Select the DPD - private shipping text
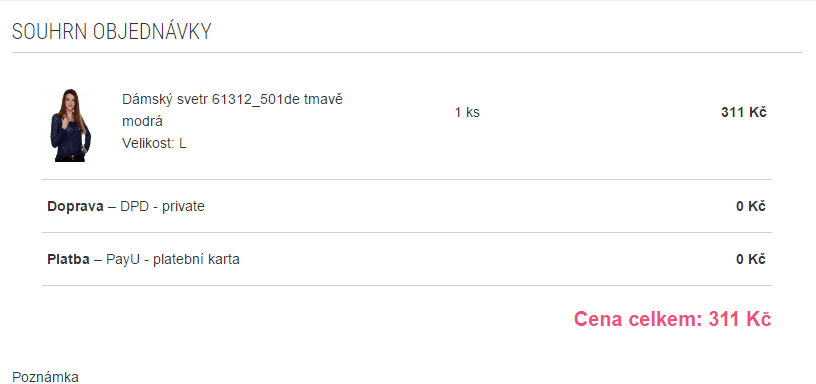816x384 pixels. 162,207
